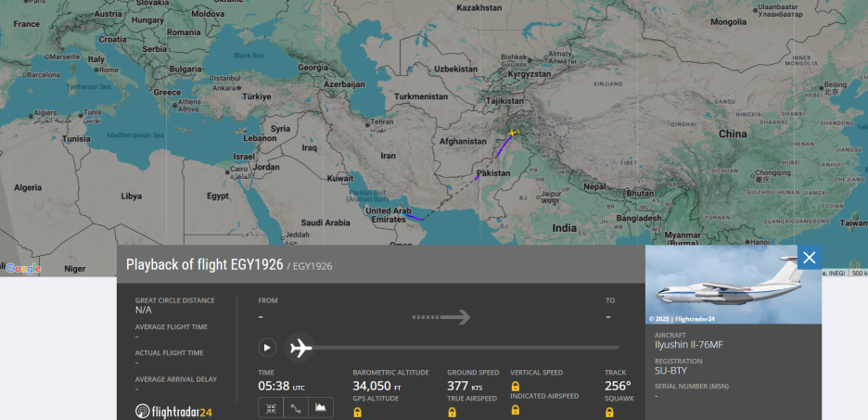Click the Ulaanbaatar city marker
Screen dimensions: 868x420
pyautogui.click(x=756, y=10)
